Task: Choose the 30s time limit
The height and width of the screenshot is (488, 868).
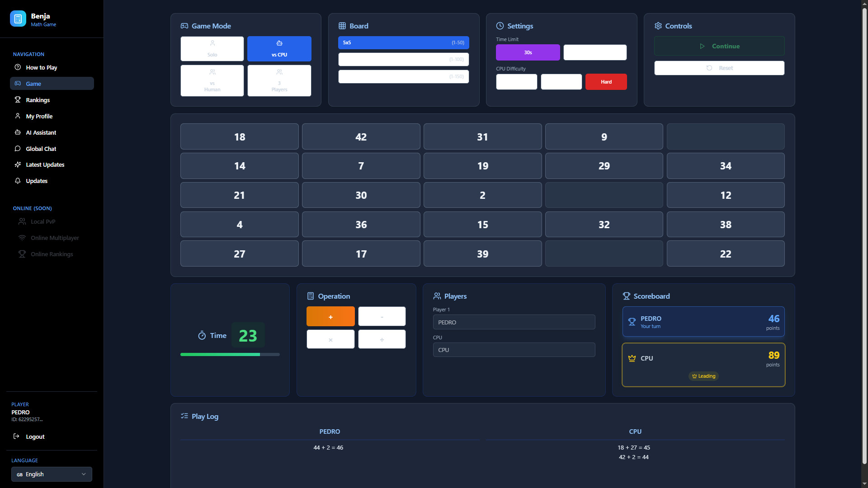Action: tap(528, 52)
